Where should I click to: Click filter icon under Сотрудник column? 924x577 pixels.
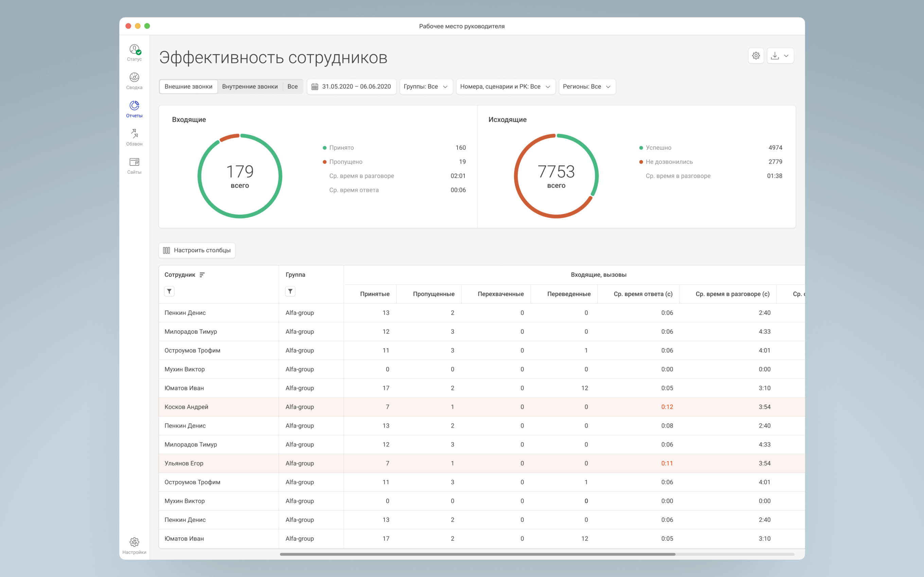(169, 292)
